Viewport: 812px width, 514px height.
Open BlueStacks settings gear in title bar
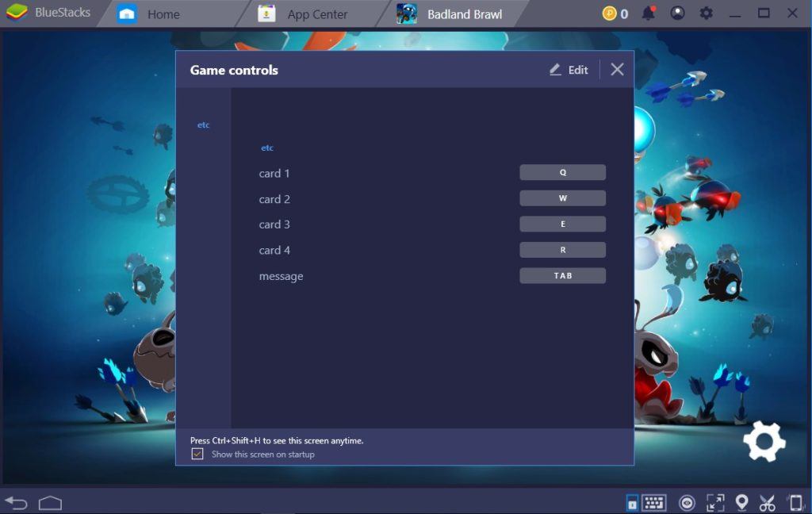point(706,13)
